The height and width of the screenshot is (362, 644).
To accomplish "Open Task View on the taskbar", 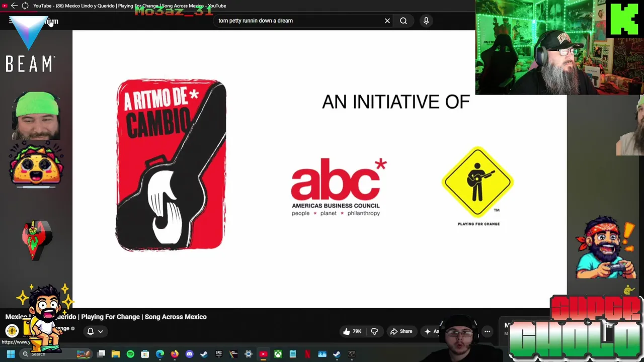I will 101,354.
